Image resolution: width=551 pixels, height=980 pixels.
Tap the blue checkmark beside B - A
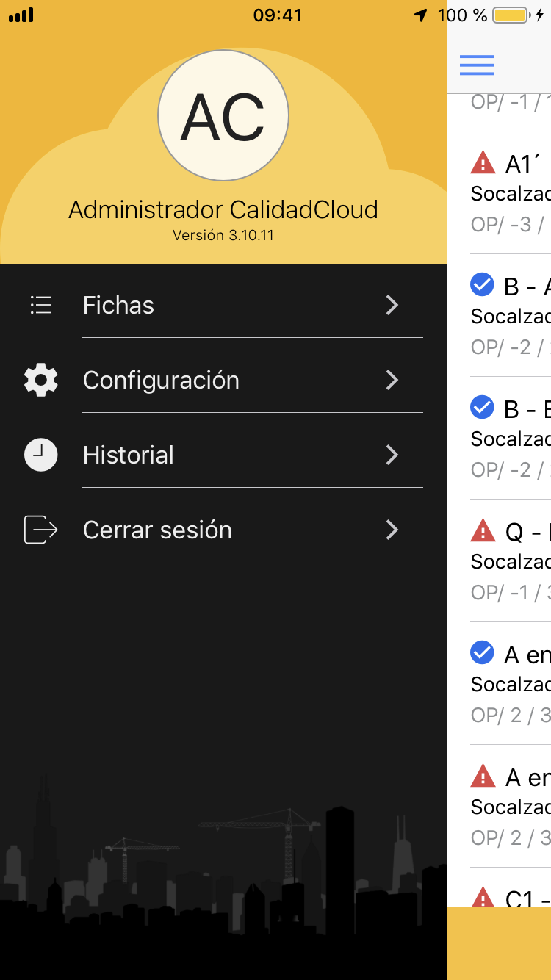point(482,284)
